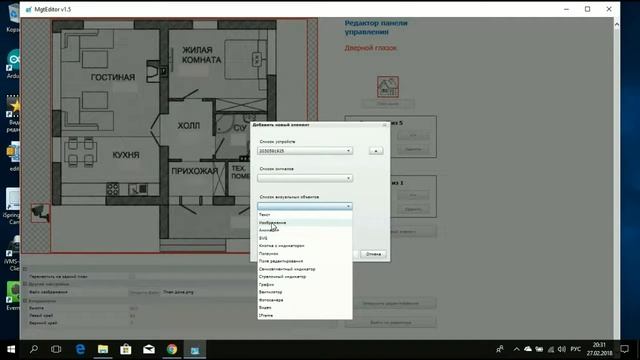Click the 'Файл изображения' open-file button
The image size is (640, 360).
pyautogui.click(x=144, y=293)
